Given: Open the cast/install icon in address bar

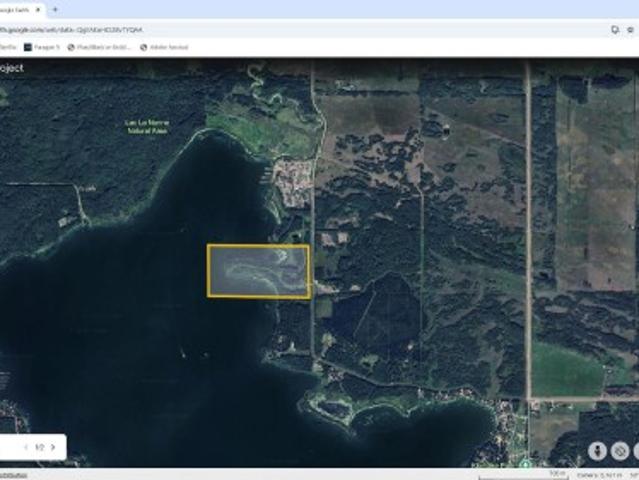Looking at the screenshot, I should [615, 30].
